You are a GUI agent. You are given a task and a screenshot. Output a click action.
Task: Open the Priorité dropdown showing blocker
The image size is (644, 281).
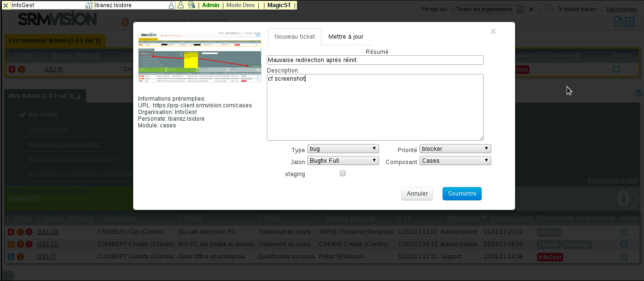(455, 149)
